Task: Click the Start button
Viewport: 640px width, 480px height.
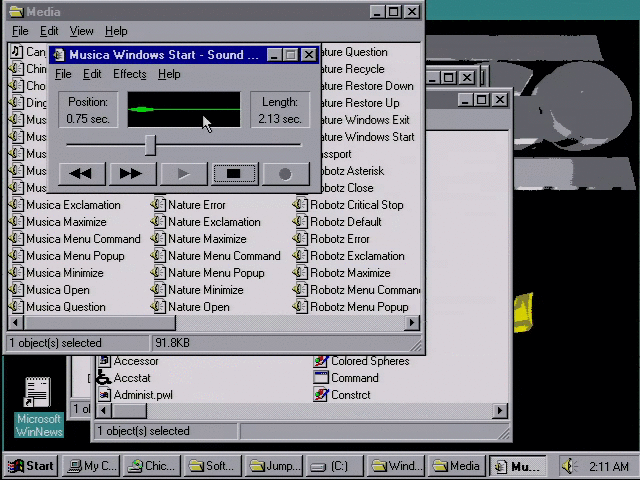Action: [31, 466]
